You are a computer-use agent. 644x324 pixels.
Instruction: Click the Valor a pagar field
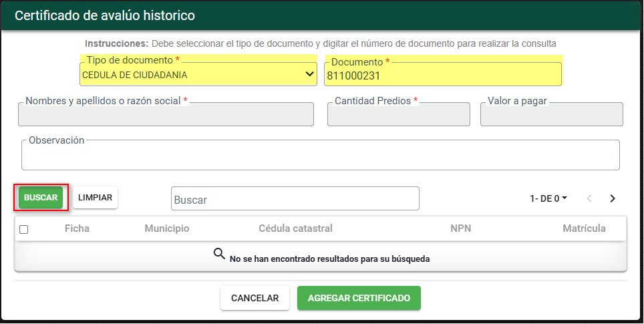pyautogui.click(x=552, y=114)
